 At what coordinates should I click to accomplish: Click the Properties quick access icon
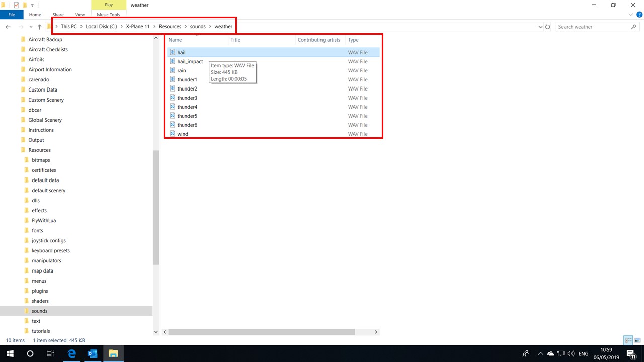click(16, 5)
